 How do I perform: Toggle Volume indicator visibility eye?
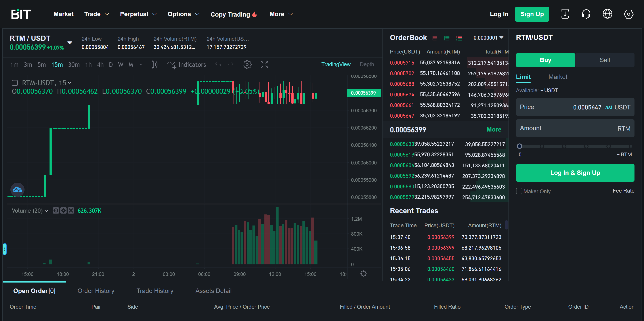click(x=56, y=210)
